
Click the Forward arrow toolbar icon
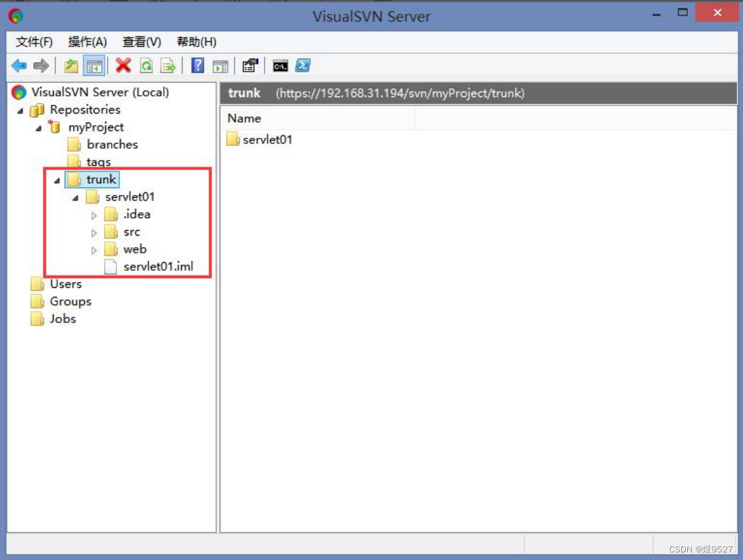pos(41,65)
